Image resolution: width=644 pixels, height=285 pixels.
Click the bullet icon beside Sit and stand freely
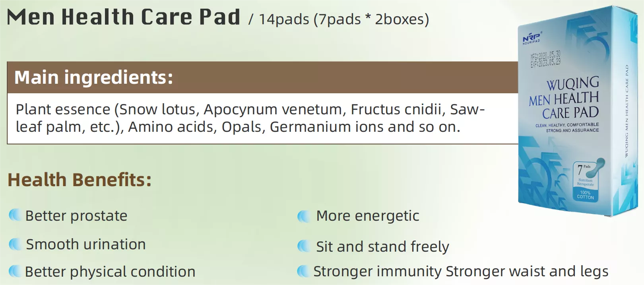[x=303, y=246]
